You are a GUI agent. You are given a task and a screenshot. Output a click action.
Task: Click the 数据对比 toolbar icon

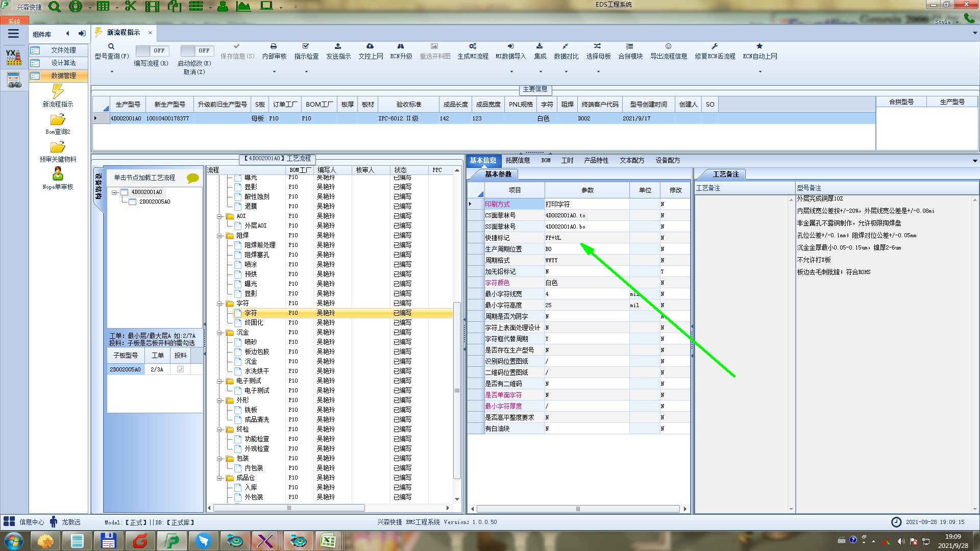click(x=566, y=46)
